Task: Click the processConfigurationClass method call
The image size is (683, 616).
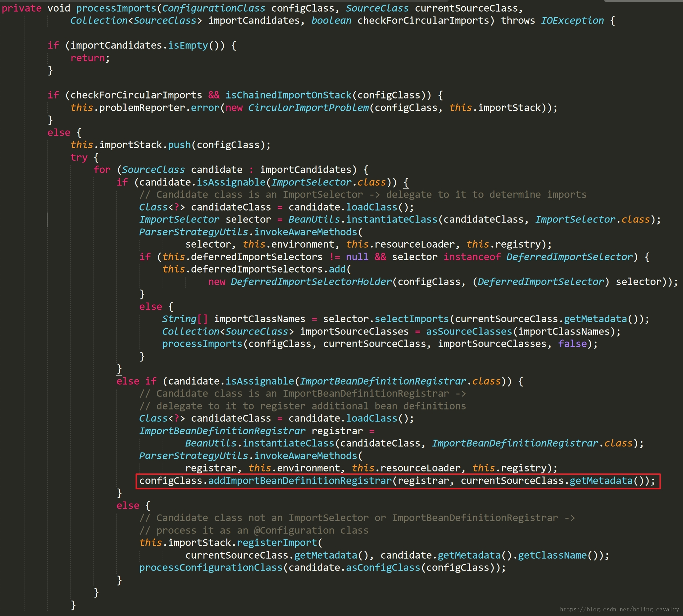Action: [211, 568]
